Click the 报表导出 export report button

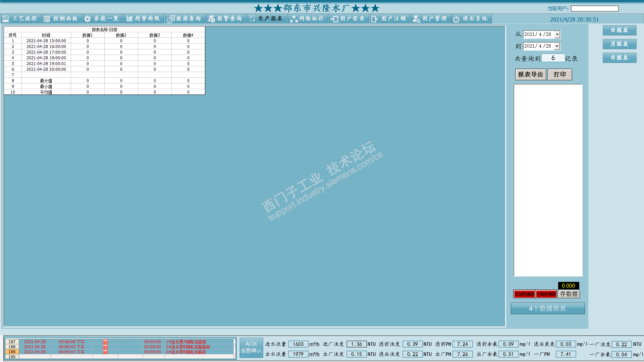pos(530,74)
